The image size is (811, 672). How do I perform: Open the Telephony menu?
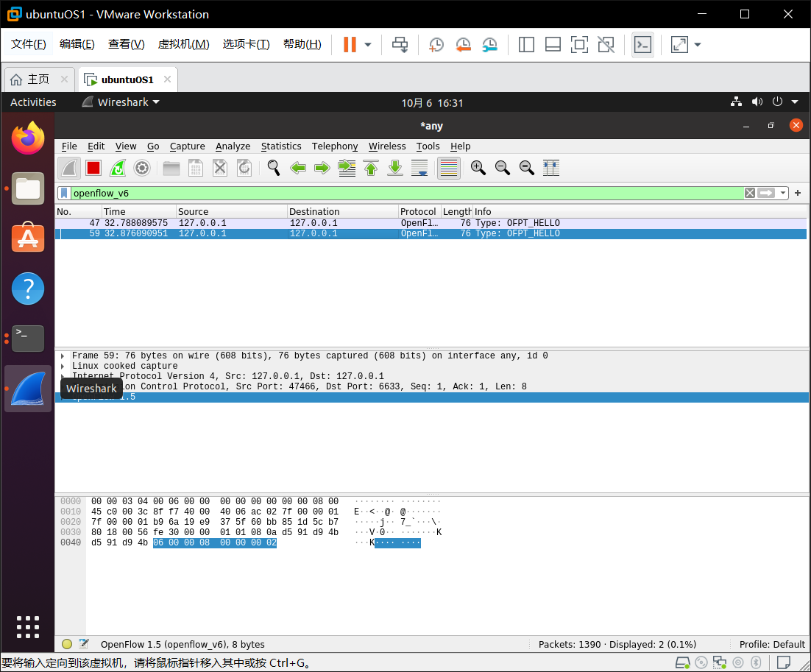tap(335, 146)
